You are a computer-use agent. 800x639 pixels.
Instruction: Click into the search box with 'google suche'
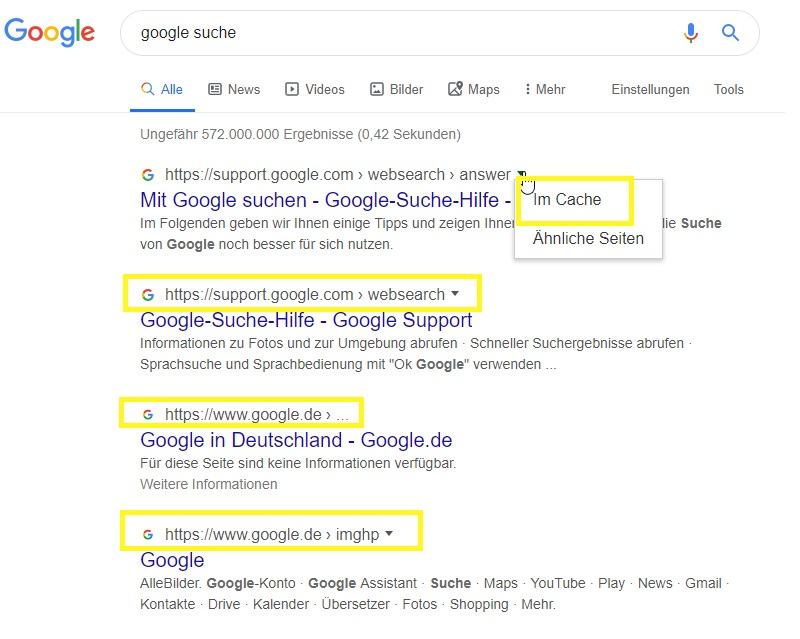click(x=400, y=33)
